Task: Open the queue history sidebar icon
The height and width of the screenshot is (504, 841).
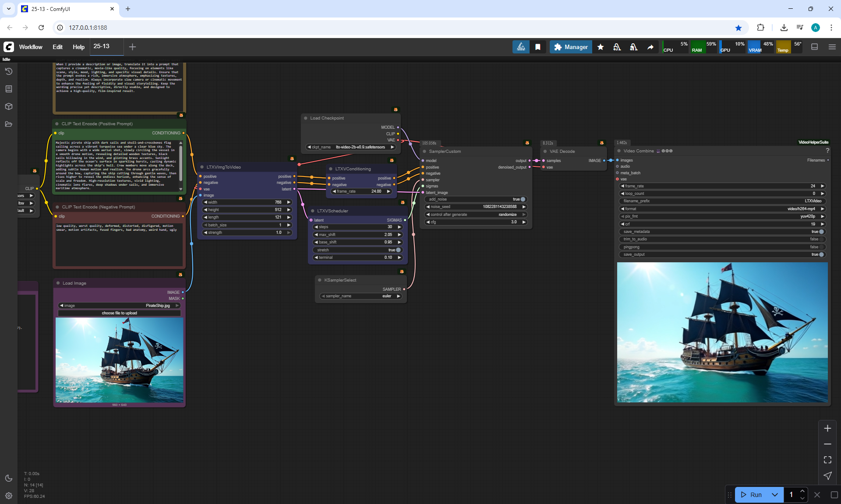Action: click(8, 71)
